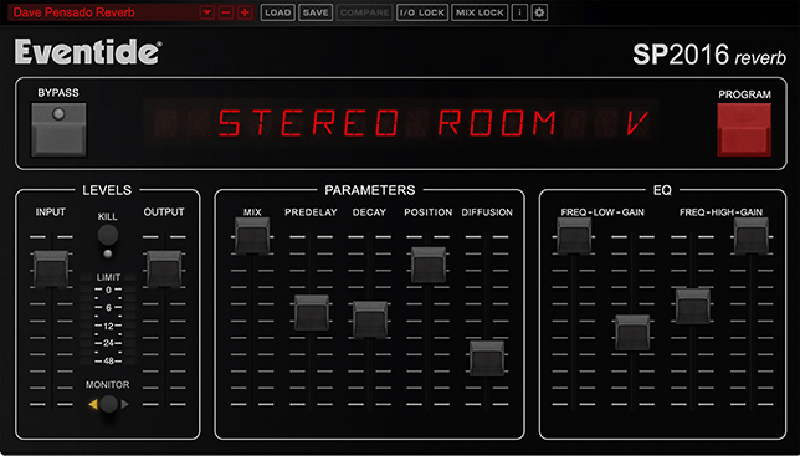Toggle the BYPASS switch
The height and width of the screenshot is (456, 800).
tap(59, 130)
